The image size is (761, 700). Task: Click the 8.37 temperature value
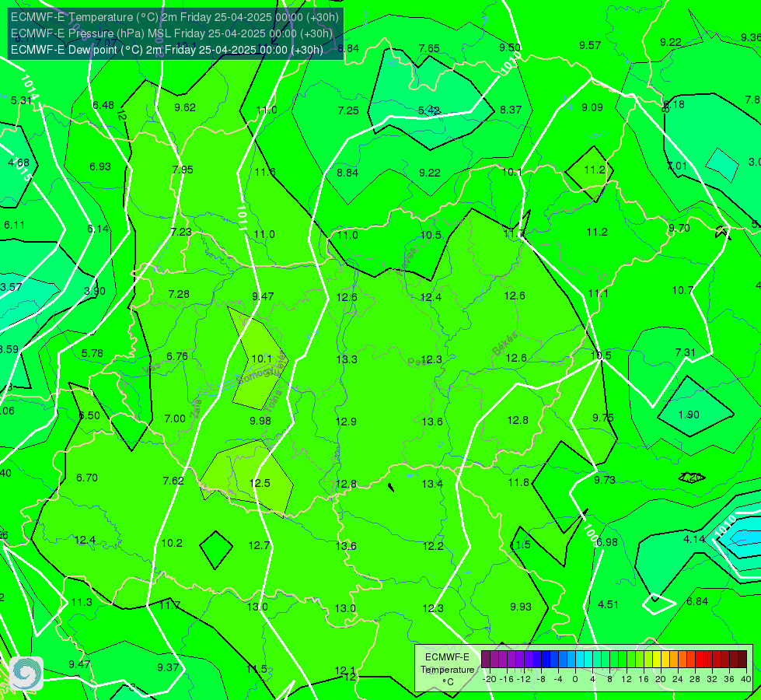[x=511, y=110]
